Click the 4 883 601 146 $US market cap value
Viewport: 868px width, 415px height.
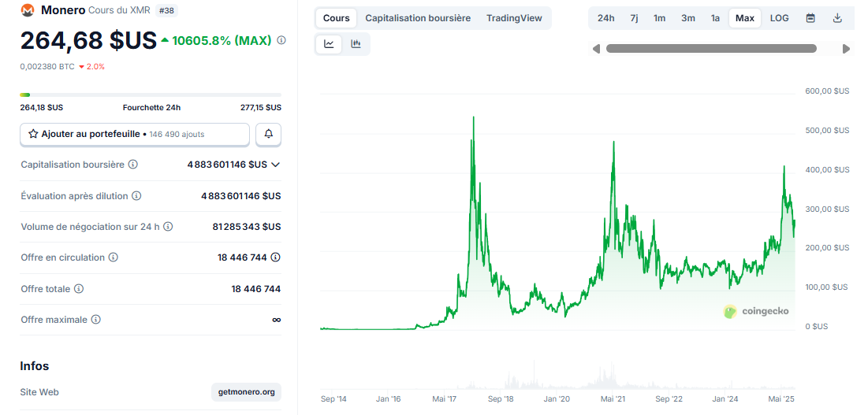point(227,165)
